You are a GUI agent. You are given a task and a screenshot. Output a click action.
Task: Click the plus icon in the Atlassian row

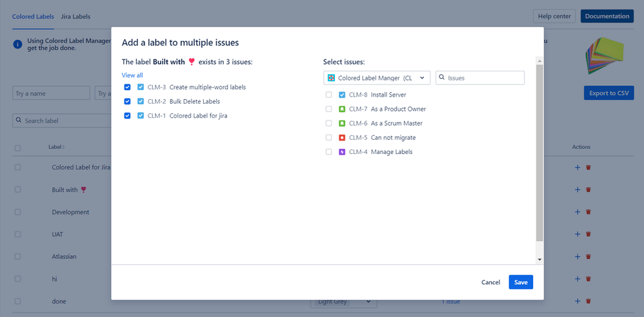point(577,256)
